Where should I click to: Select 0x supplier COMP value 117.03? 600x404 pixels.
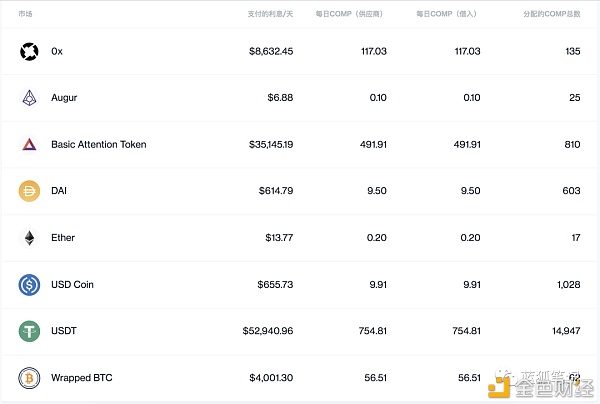pos(374,51)
